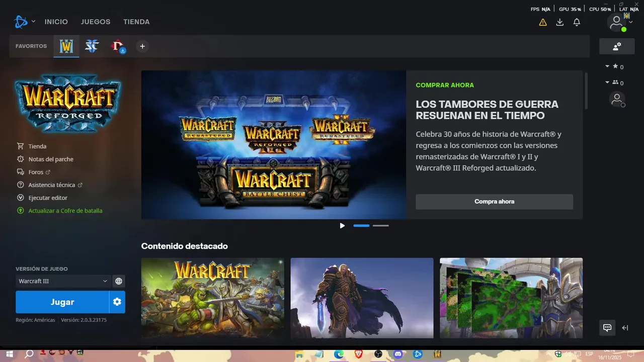Click the ESP language indicator in tray
The height and width of the screenshot is (362, 644).
pyautogui.click(x=589, y=354)
